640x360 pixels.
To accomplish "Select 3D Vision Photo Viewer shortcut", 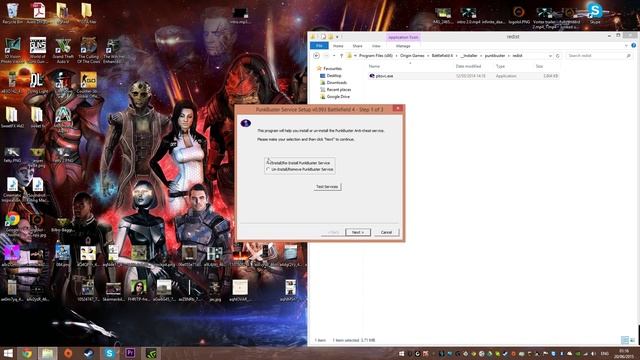I will tap(12, 51).
